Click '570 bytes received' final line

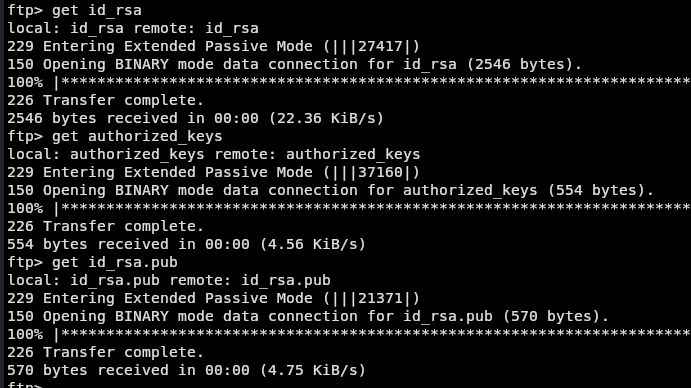pyautogui.click(x=186, y=370)
